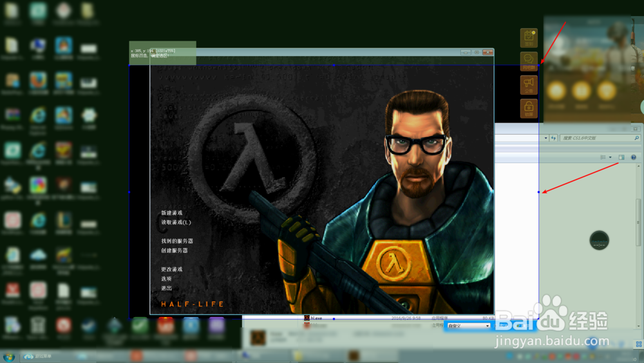Click the 80 KB size of hl.exe

click(488, 319)
